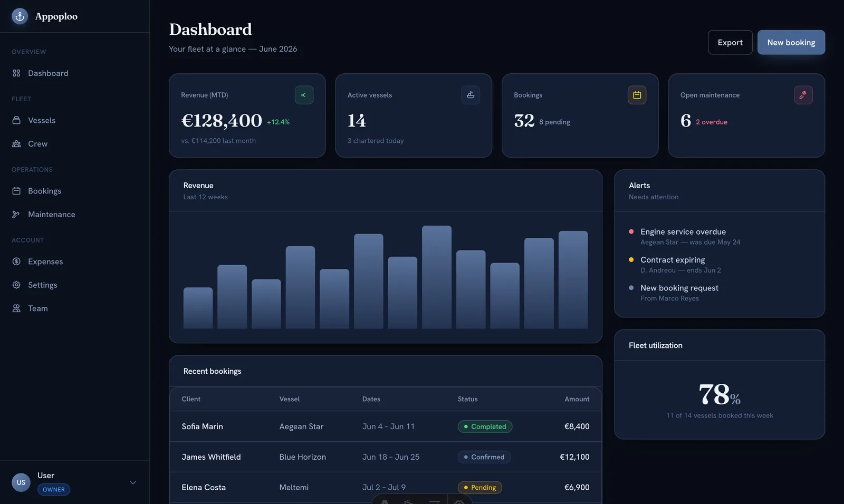The height and width of the screenshot is (504, 844).
Task: Click the US user avatar
Action: [x=21, y=482]
